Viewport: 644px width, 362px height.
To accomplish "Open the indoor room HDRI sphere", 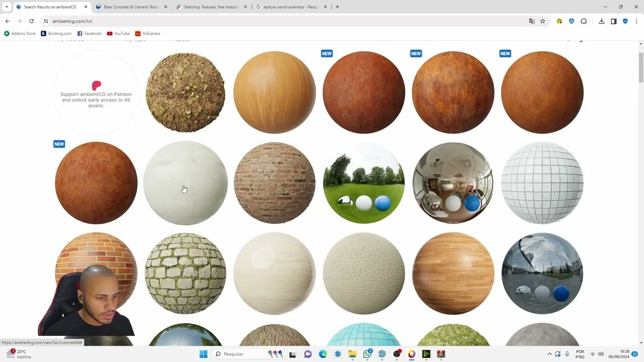I will (453, 183).
